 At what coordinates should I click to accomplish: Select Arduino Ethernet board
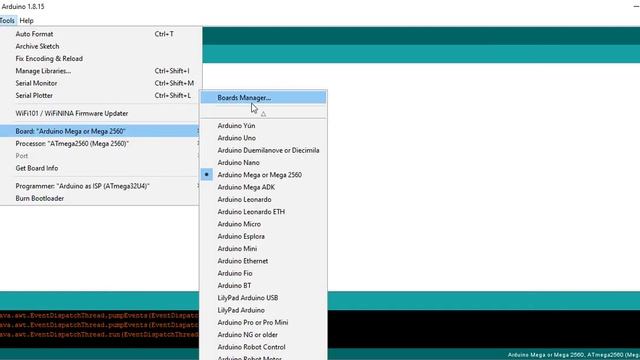263,260
